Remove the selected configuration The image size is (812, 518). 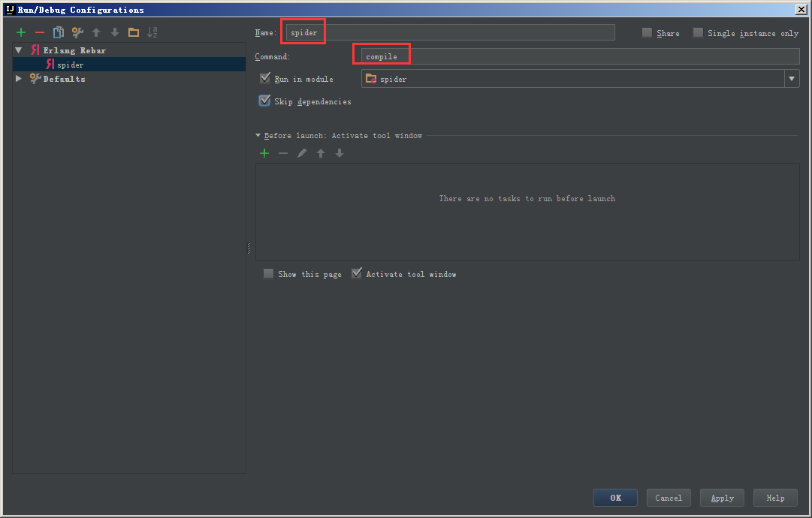[39, 32]
